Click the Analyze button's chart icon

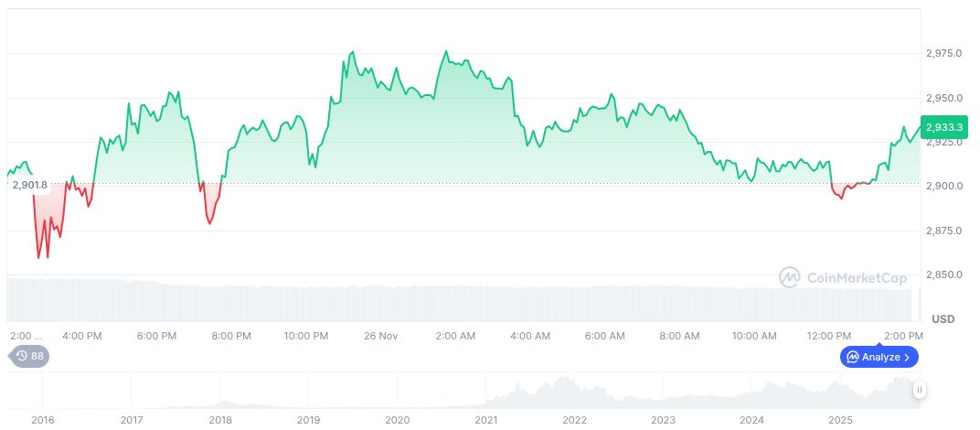pyautogui.click(x=853, y=357)
